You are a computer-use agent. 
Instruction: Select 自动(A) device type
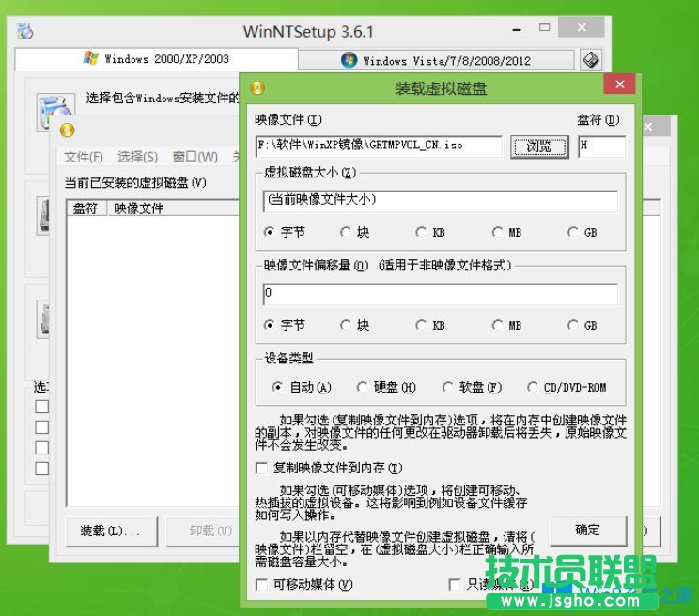[302, 387]
